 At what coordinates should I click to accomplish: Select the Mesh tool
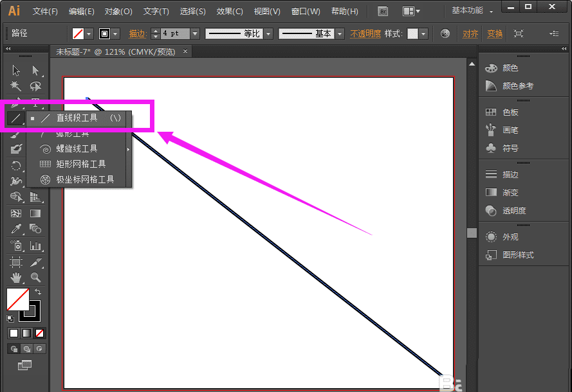tap(15, 213)
